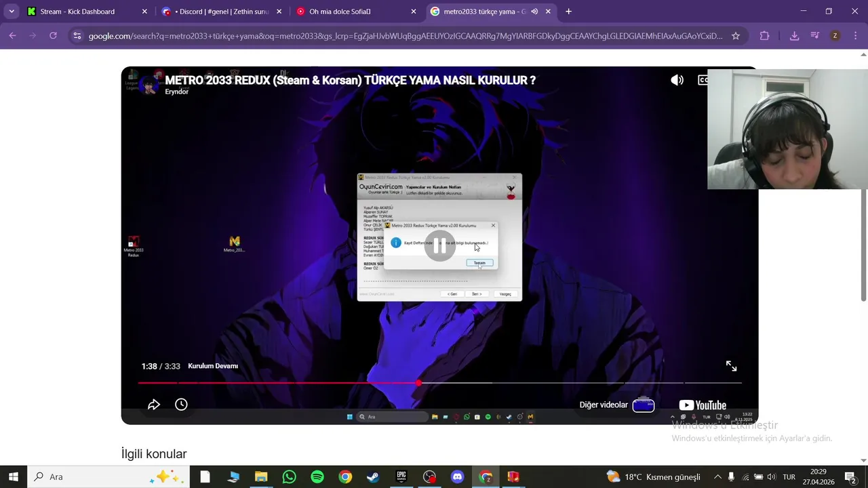Click the google.com URL address bar
868x488 pixels.
click(x=406, y=36)
